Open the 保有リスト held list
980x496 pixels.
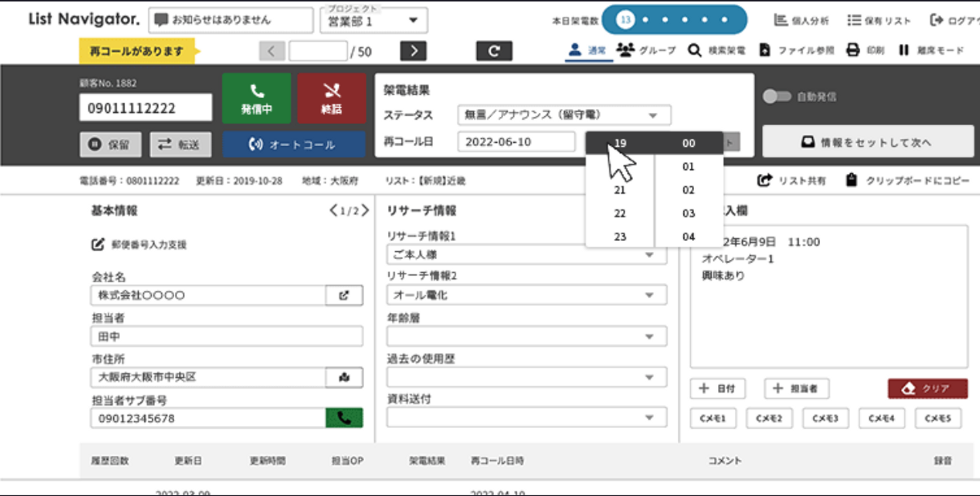click(879, 20)
